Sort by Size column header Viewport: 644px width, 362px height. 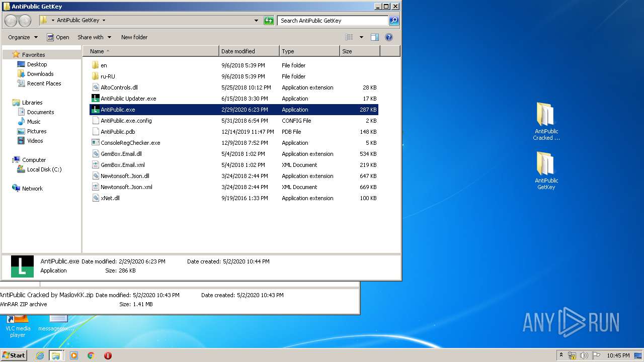pyautogui.click(x=360, y=51)
